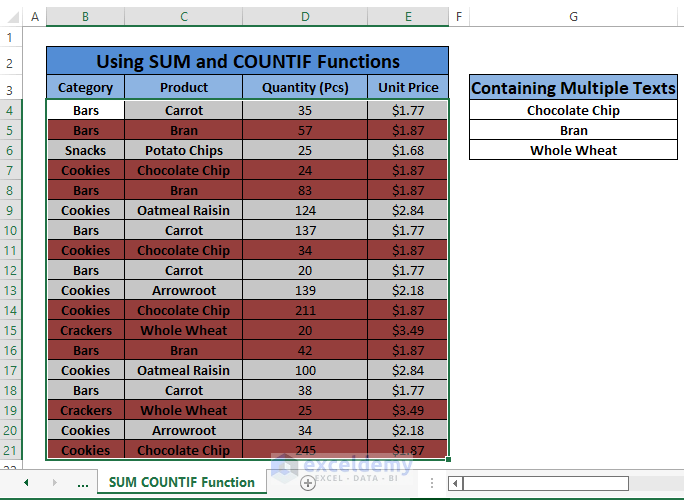Select column G header
The width and height of the screenshot is (684, 500).
[573, 17]
